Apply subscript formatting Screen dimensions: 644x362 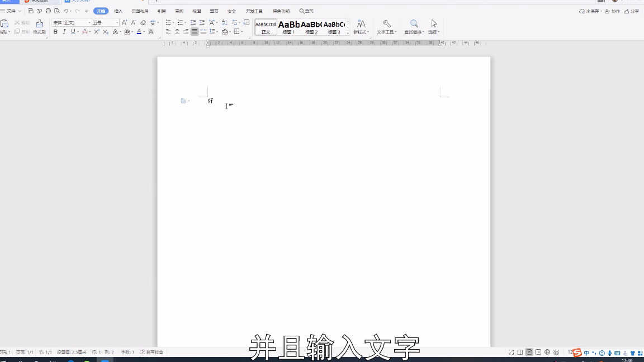[106, 32]
